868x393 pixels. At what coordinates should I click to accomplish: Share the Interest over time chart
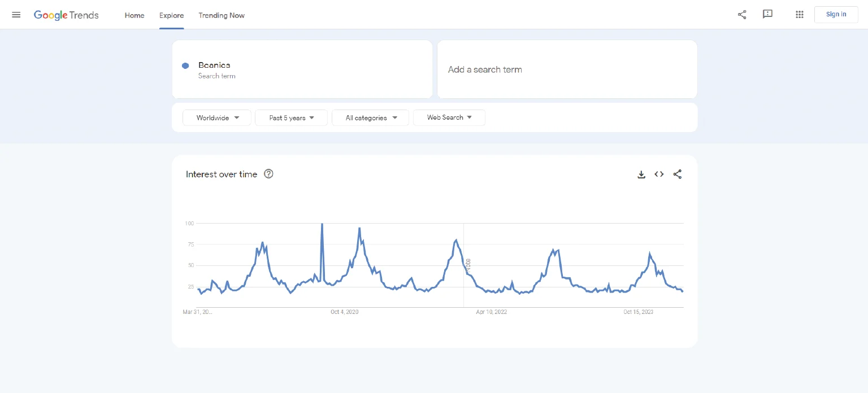click(x=678, y=174)
